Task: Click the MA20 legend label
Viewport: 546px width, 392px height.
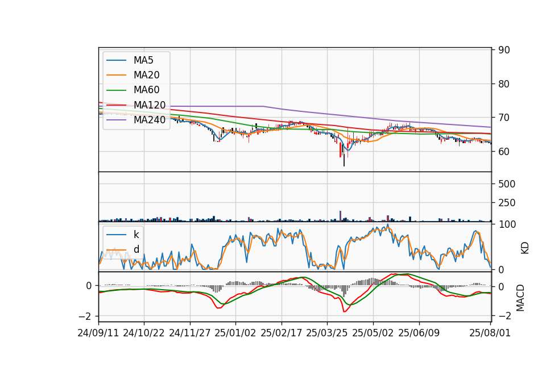Action: [146, 75]
